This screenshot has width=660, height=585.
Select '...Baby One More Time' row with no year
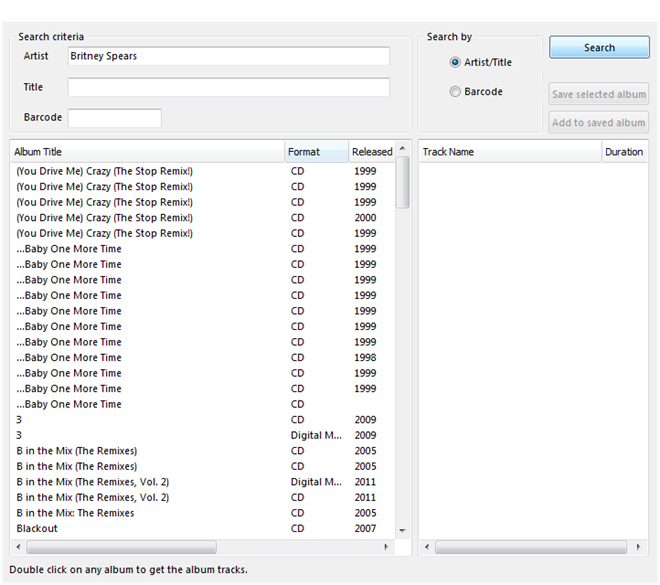pos(203,404)
